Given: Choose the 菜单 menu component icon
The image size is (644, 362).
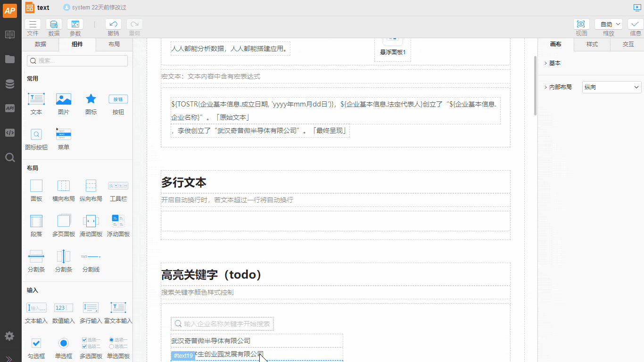Looking at the screenshot, I should click(x=64, y=134).
